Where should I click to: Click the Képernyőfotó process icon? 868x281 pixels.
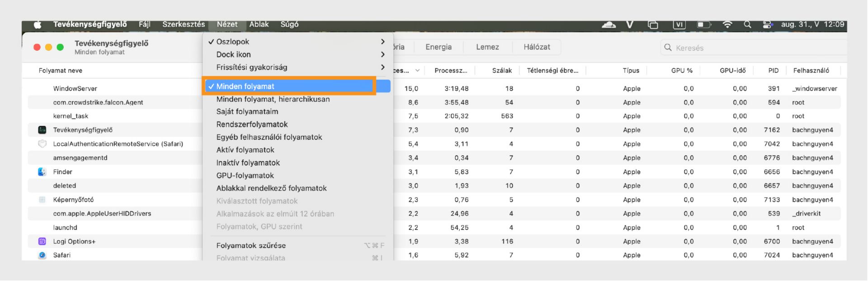pyautogui.click(x=42, y=200)
